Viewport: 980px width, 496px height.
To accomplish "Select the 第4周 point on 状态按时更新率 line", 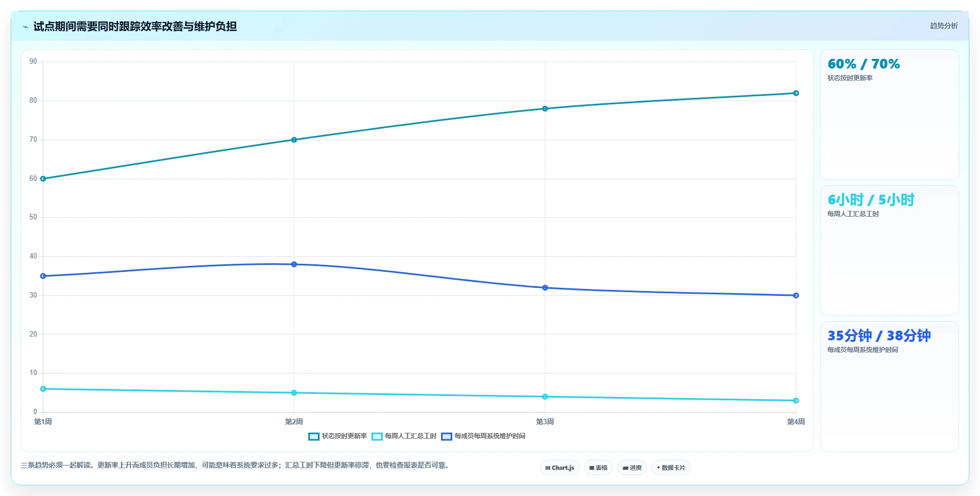I will [796, 93].
